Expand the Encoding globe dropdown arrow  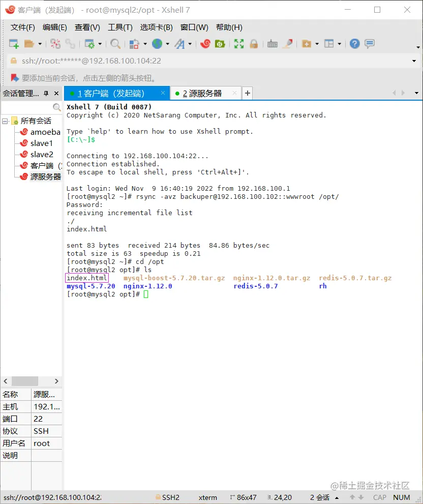click(x=167, y=44)
